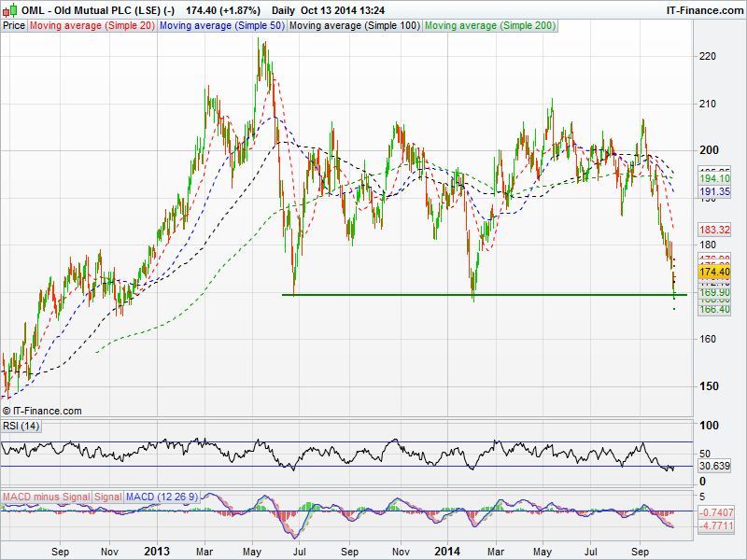747x560 pixels.
Task: Click the RSI value tag 30.639
Action: click(714, 466)
